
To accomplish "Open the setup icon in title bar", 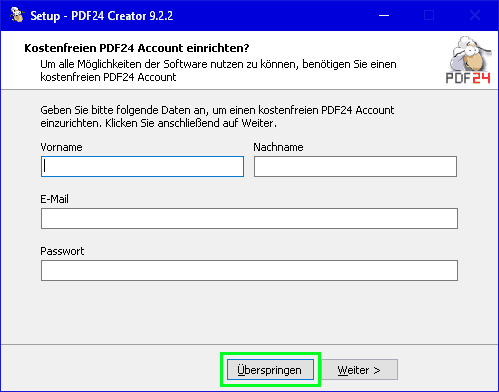I will point(17,15).
